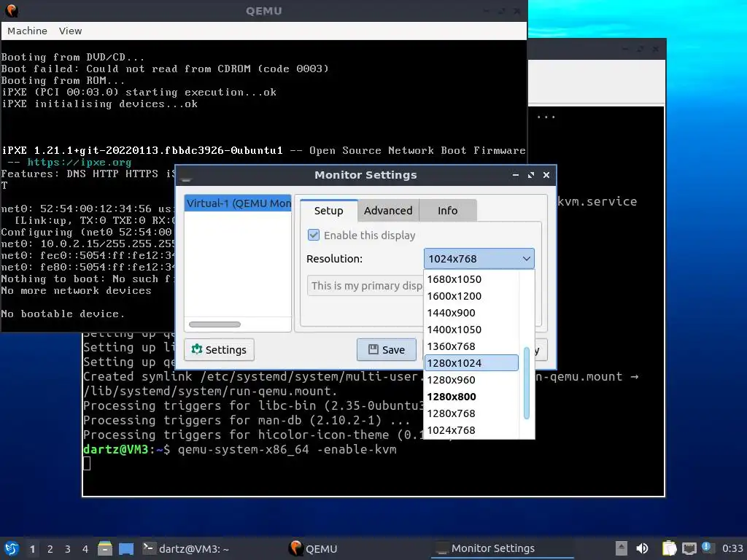Launch file manager from taskbar quicklaunch
747x560 pixels.
tap(105, 548)
